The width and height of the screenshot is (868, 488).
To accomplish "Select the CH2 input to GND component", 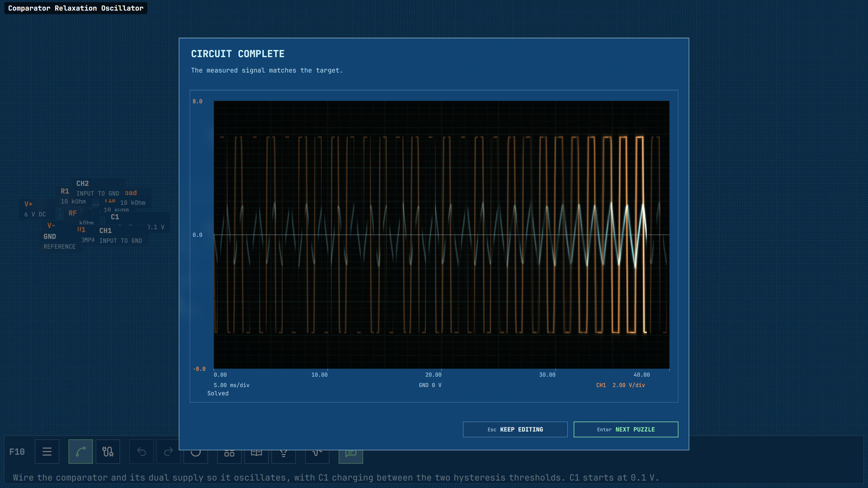I will (97, 188).
